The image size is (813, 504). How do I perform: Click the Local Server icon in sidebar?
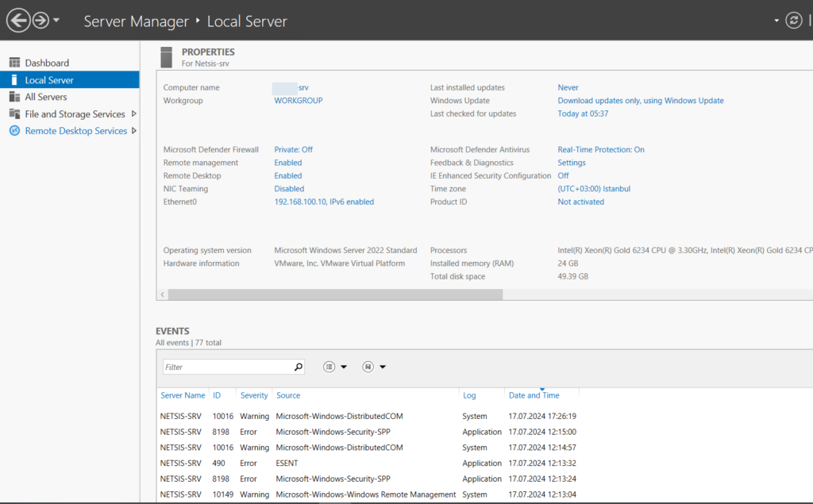click(x=14, y=80)
